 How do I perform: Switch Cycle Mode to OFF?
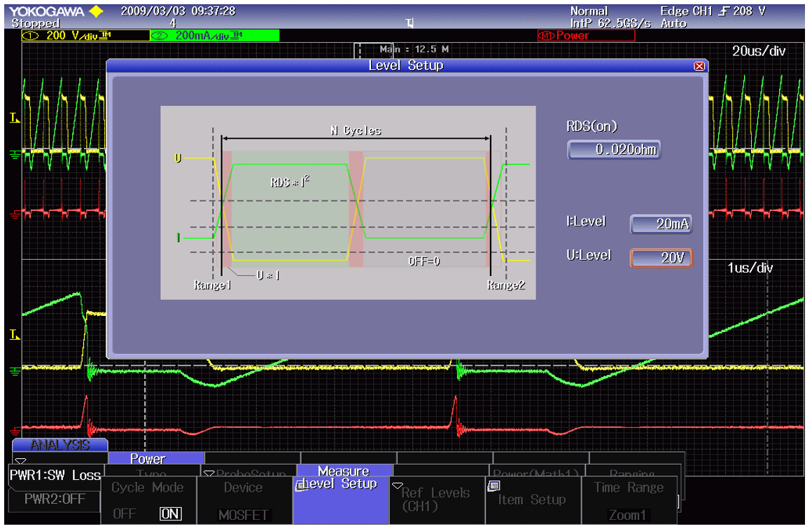124,513
